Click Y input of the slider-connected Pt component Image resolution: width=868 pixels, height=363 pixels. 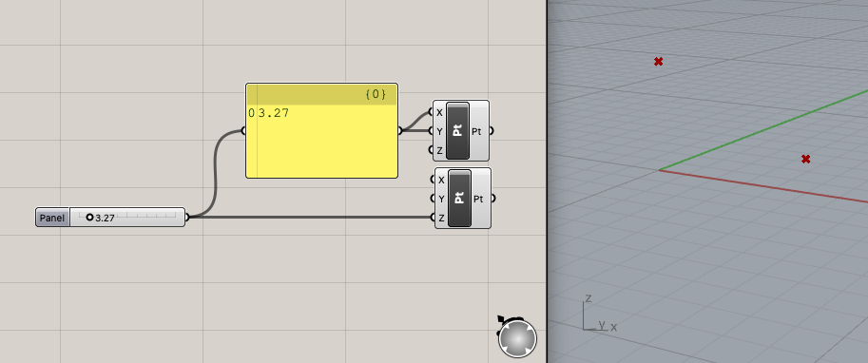coord(441,199)
